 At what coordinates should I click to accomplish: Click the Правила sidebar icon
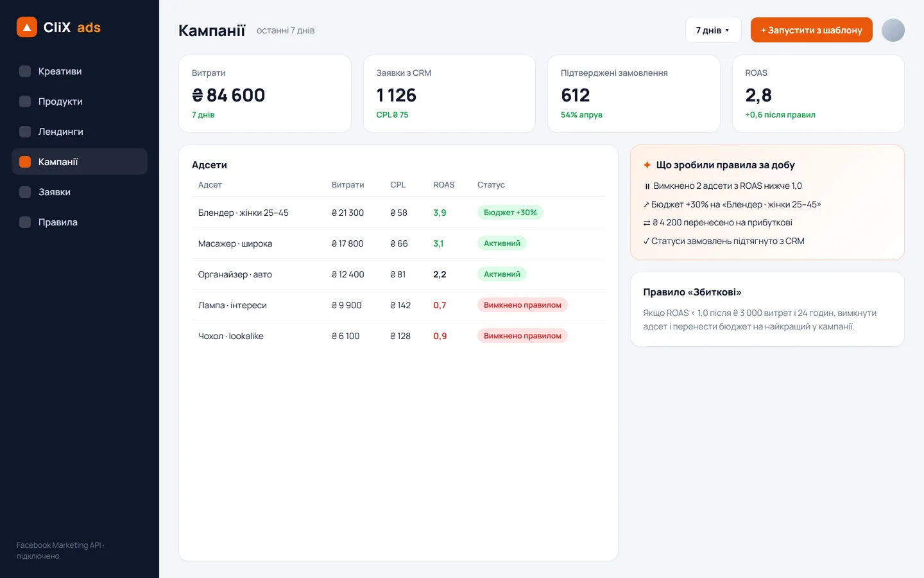click(x=25, y=222)
